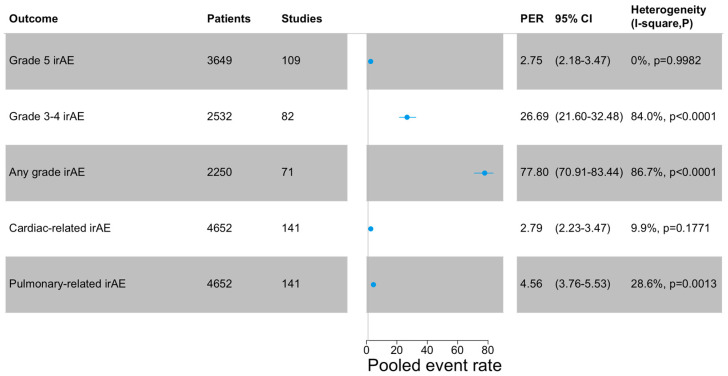Click the 77.80 PER value

tap(534, 172)
